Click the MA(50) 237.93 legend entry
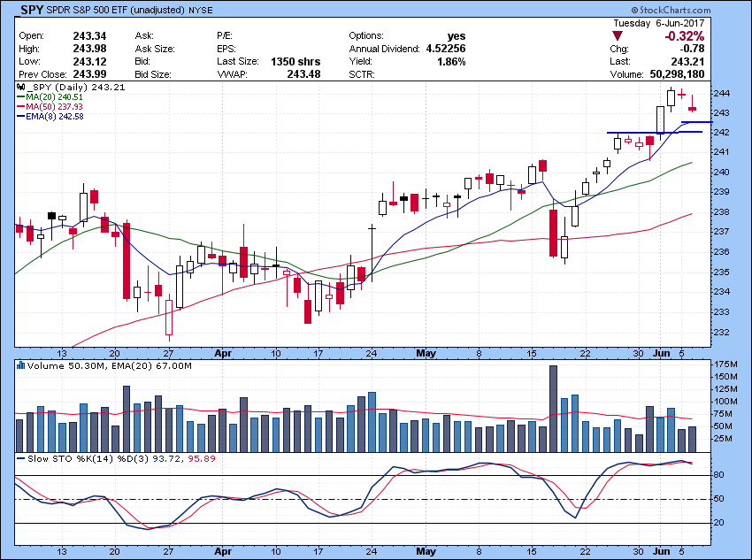This screenshot has width=752, height=560. [x=50, y=106]
